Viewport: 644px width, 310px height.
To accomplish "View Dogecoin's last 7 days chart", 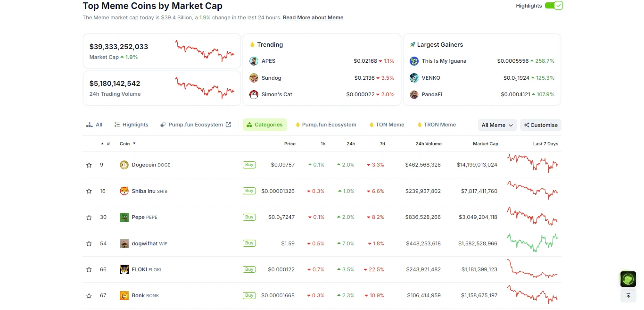I will 532,164.
